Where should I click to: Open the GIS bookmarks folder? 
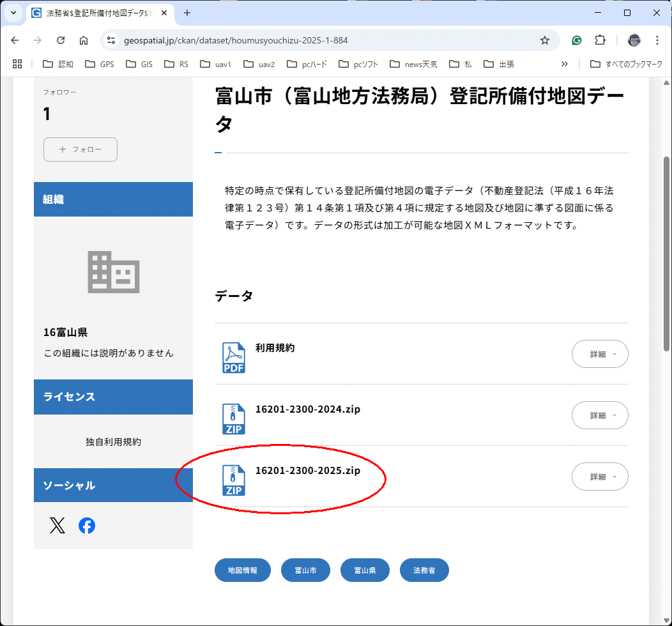tap(139, 64)
